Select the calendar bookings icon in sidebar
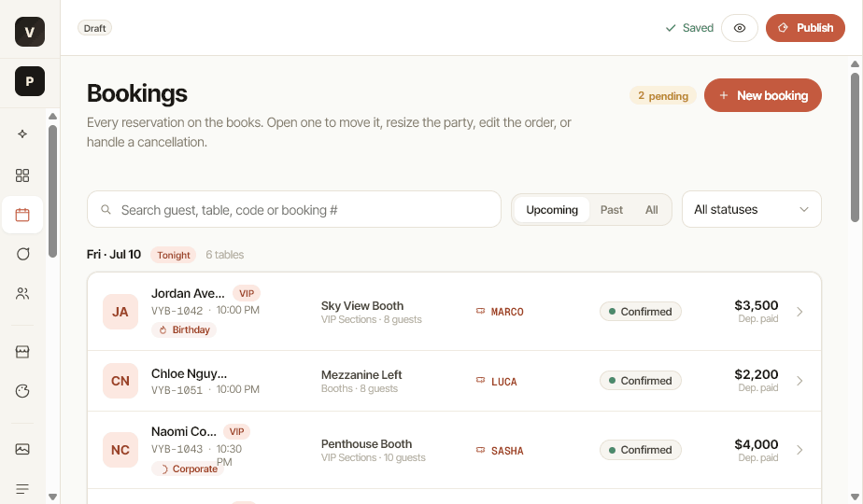The width and height of the screenshot is (863, 504). tap(22, 215)
